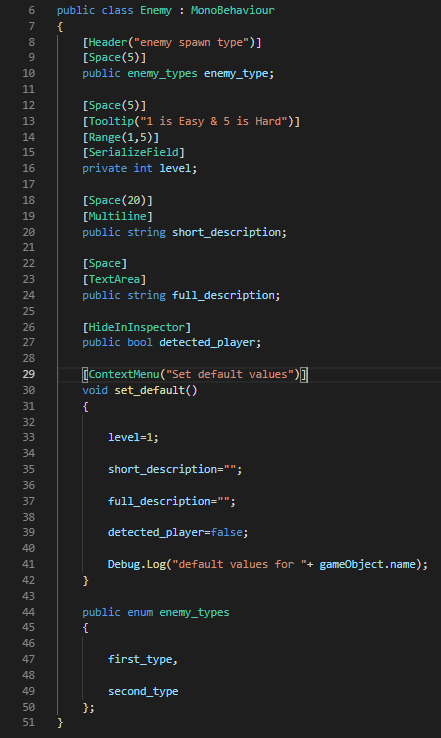Click the detected_player bool declaration
Viewport: 441px width, 738px height.
172,343
